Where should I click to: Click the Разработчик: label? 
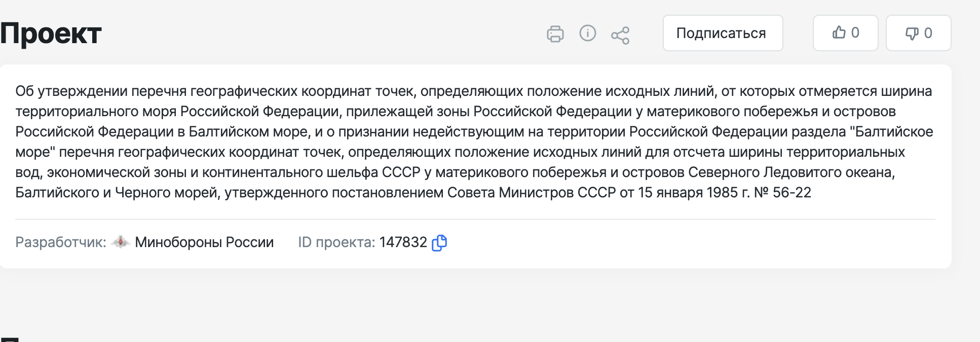[x=61, y=243]
